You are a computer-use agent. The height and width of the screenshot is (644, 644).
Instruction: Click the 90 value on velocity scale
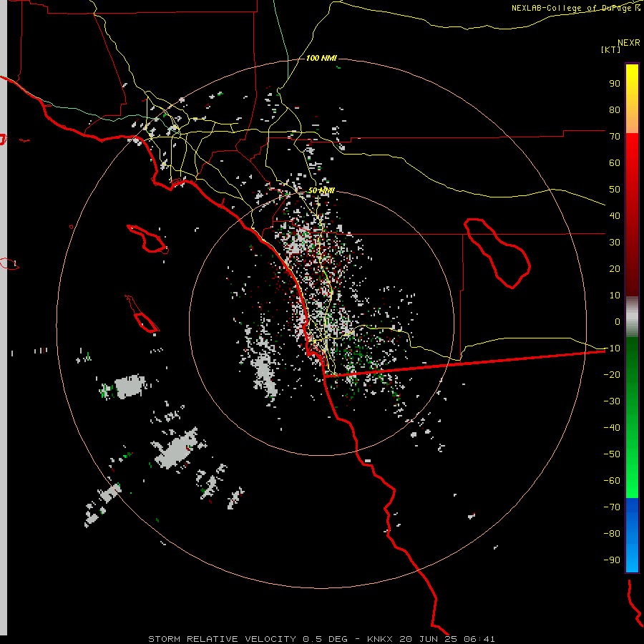coord(615,84)
